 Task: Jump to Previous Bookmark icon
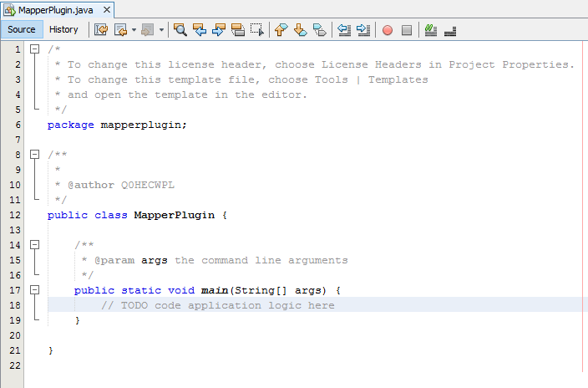281,29
